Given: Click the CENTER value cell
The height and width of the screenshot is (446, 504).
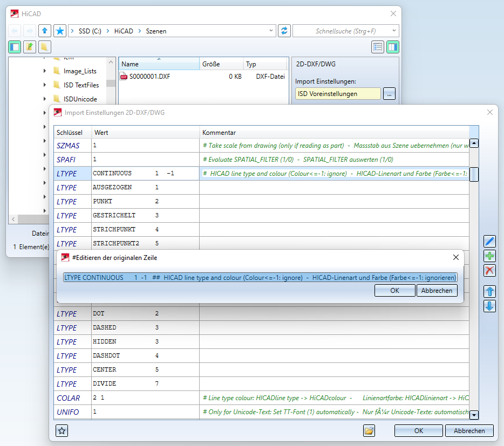Looking at the screenshot, I should point(145,369).
